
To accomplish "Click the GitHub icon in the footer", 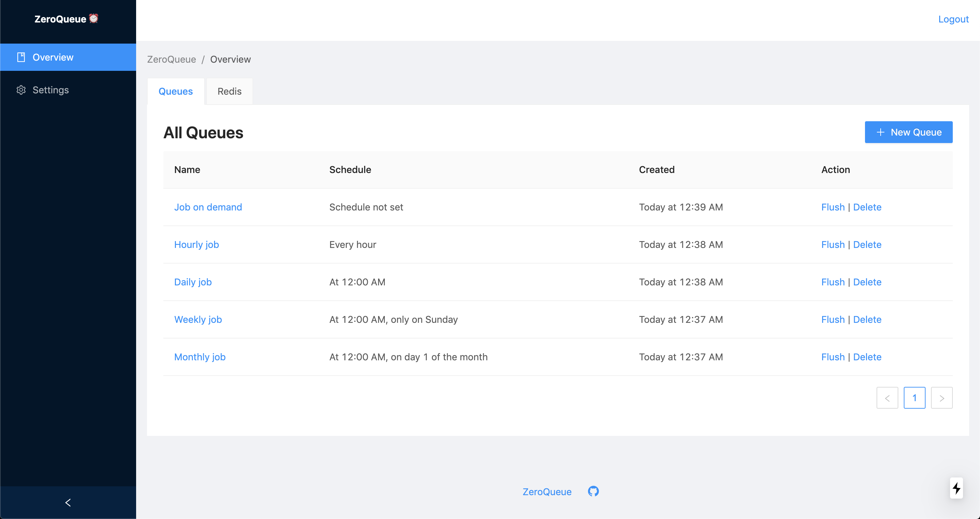I will (593, 491).
